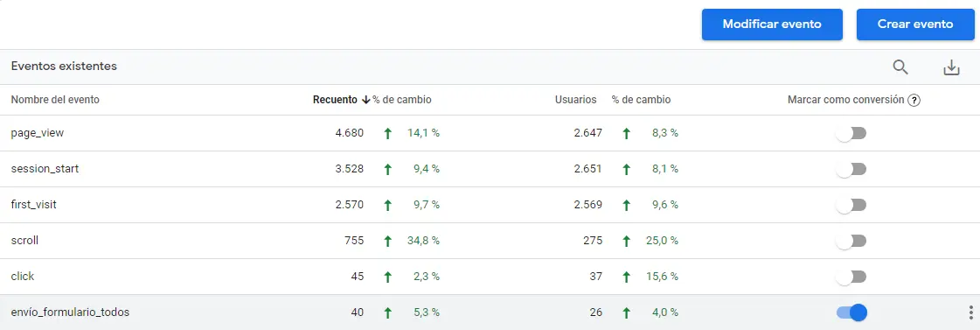Sort by Usuarios column header
Image resolution: width=980 pixels, height=330 pixels.
[575, 100]
